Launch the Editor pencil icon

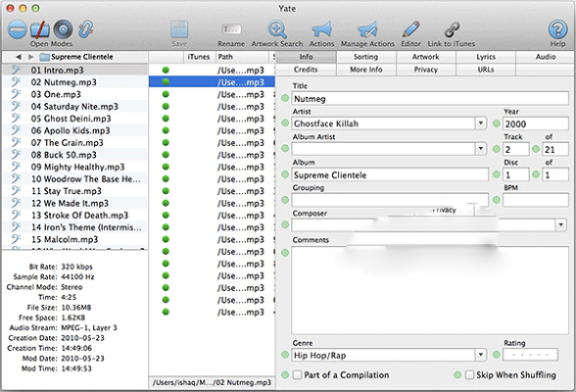[410, 29]
